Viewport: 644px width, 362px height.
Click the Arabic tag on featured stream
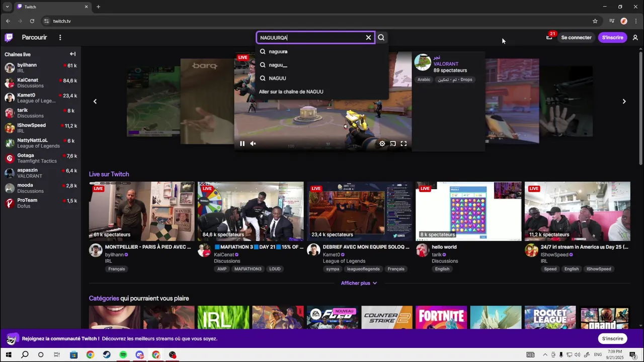click(x=424, y=79)
